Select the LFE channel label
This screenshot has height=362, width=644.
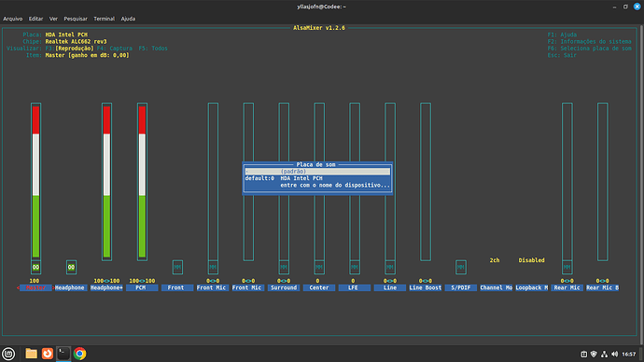coord(355,287)
